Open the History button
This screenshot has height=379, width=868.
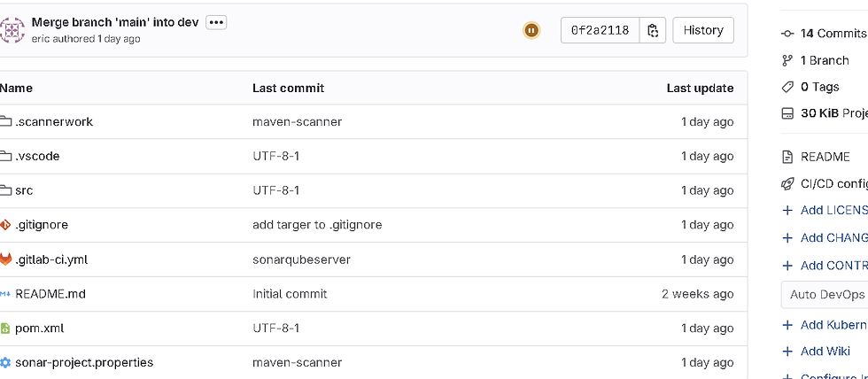[x=703, y=30]
